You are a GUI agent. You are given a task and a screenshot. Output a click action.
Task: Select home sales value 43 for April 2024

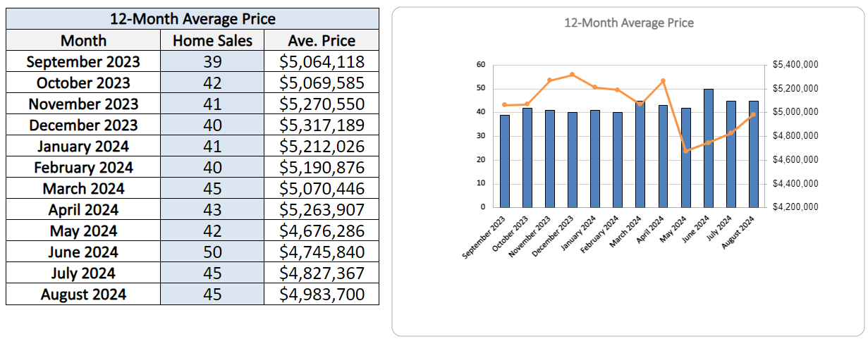coord(212,209)
